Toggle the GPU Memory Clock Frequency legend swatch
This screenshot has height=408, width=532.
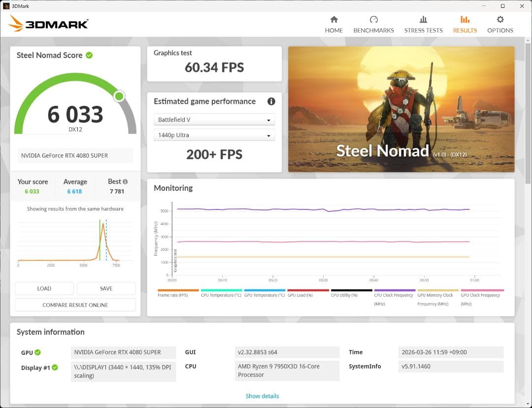click(x=438, y=290)
